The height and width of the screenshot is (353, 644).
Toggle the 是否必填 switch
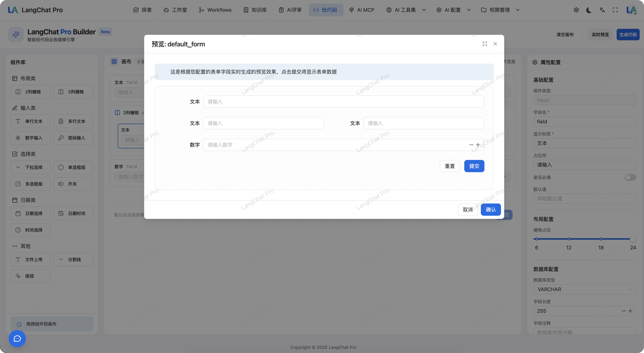click(630, 177)
